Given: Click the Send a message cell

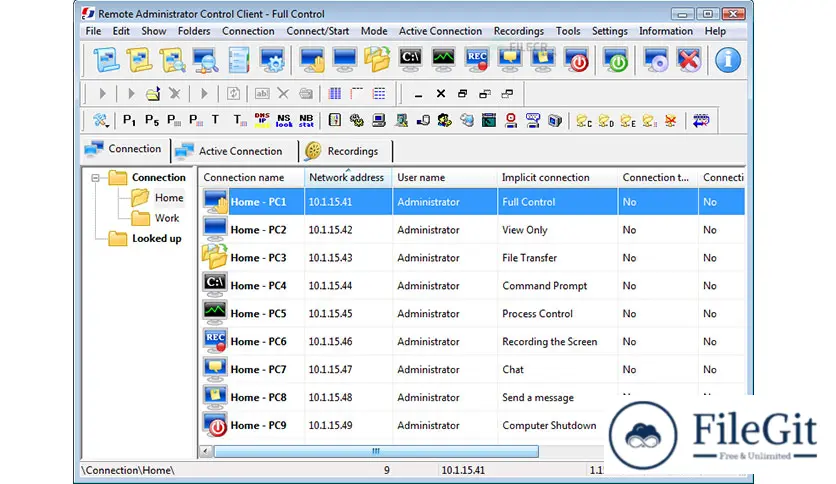Looking at the screenshot, I should 538,398.
